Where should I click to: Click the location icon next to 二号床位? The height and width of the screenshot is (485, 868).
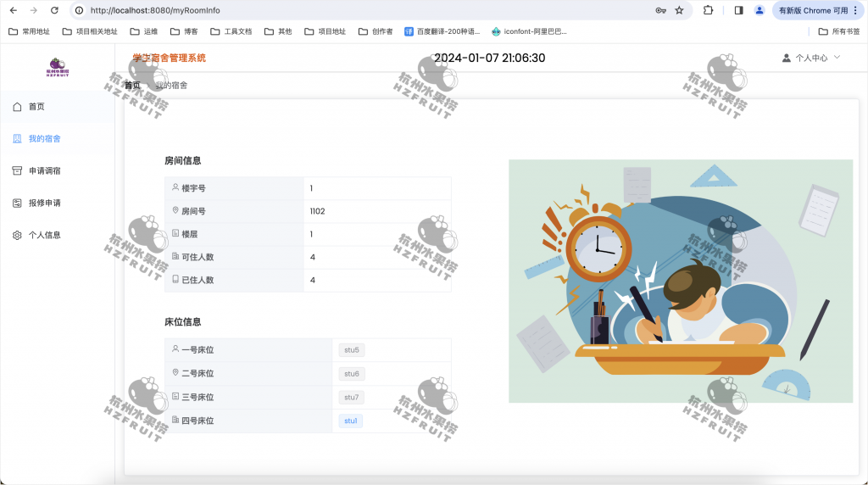(x=175, y=372)
